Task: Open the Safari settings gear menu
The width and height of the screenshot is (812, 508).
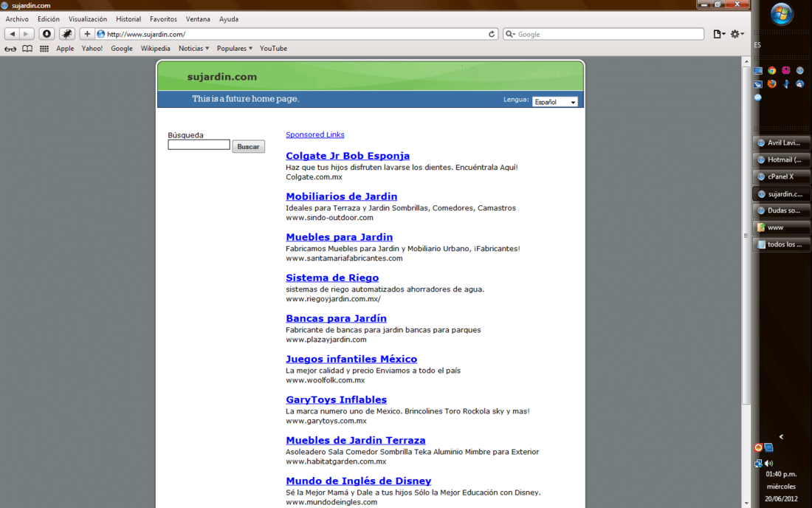Action: 737,34
